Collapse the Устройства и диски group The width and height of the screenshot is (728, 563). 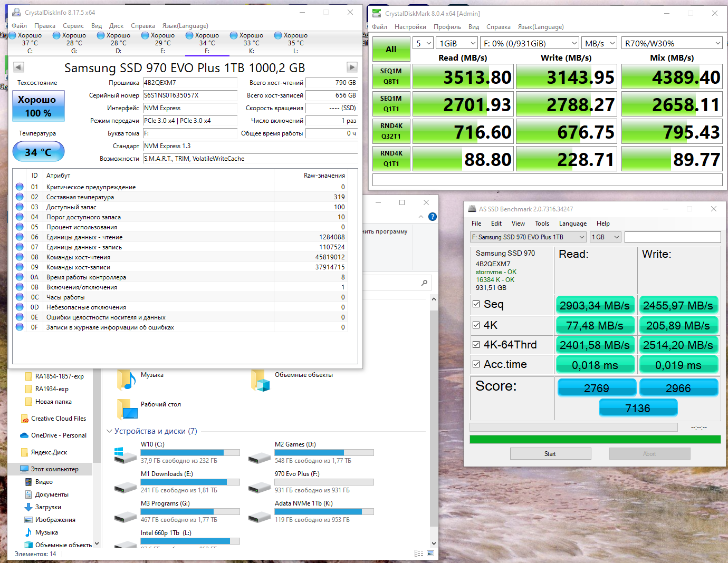pyautogui.click(x=110, y=431)
